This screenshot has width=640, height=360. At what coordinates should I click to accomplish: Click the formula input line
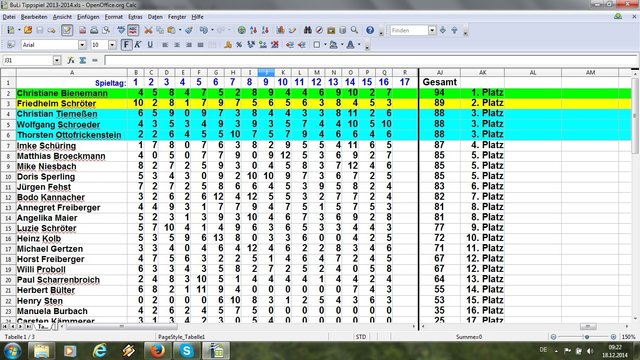coord(371,60)
